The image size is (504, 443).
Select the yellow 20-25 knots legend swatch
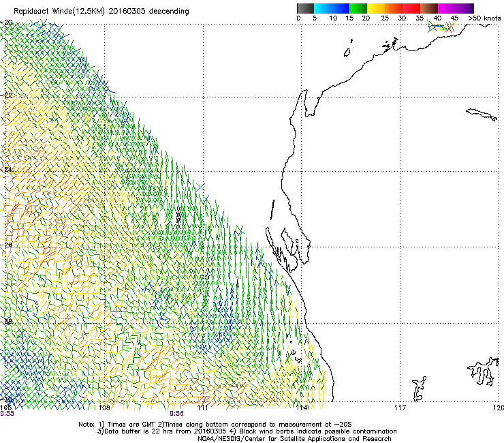pos(376,8)
